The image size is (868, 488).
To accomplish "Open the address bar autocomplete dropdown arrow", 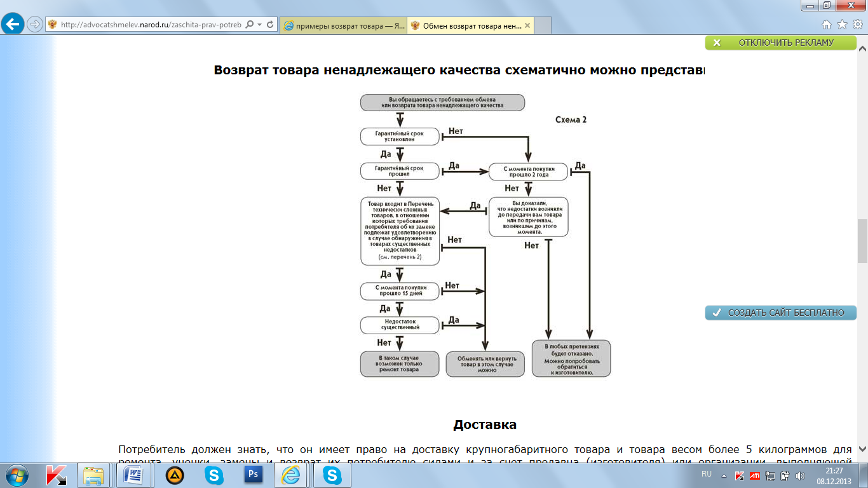I will (x=260, y=25).
